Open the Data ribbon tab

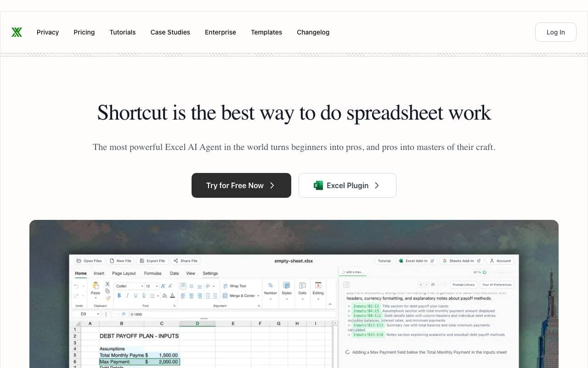click(174, 273)
